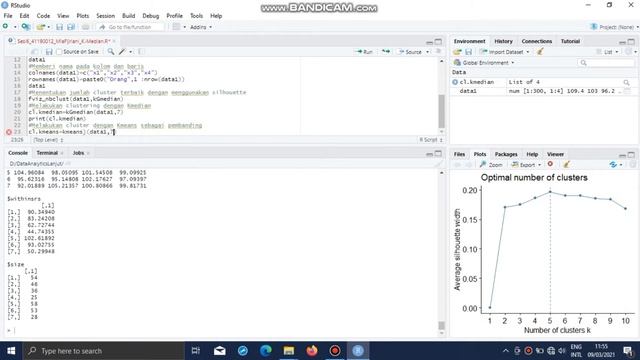This screenshot has width=640, height=360.
Task: Click the Re-run previous code icon
Action: pyautogui.click(x=386, y=52)
